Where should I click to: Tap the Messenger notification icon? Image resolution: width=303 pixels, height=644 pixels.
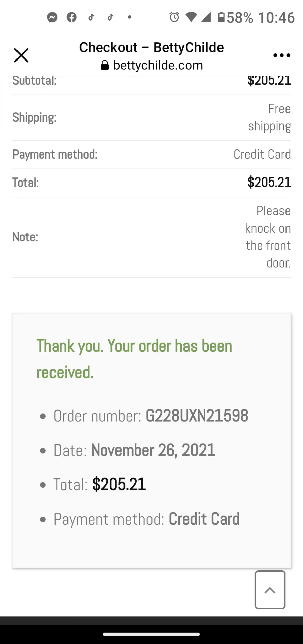pos(52,17)
